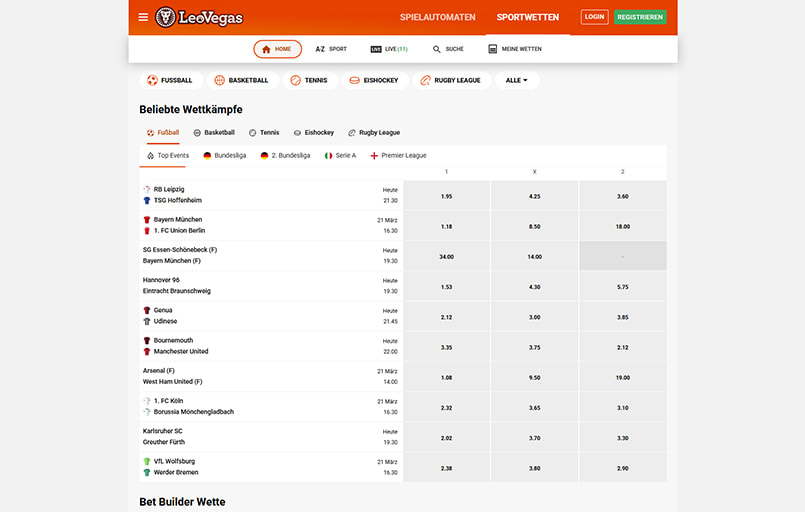Switch to Fußball competitions tab
The height and width of the screenshot is (512, 805).
point(163,132)
